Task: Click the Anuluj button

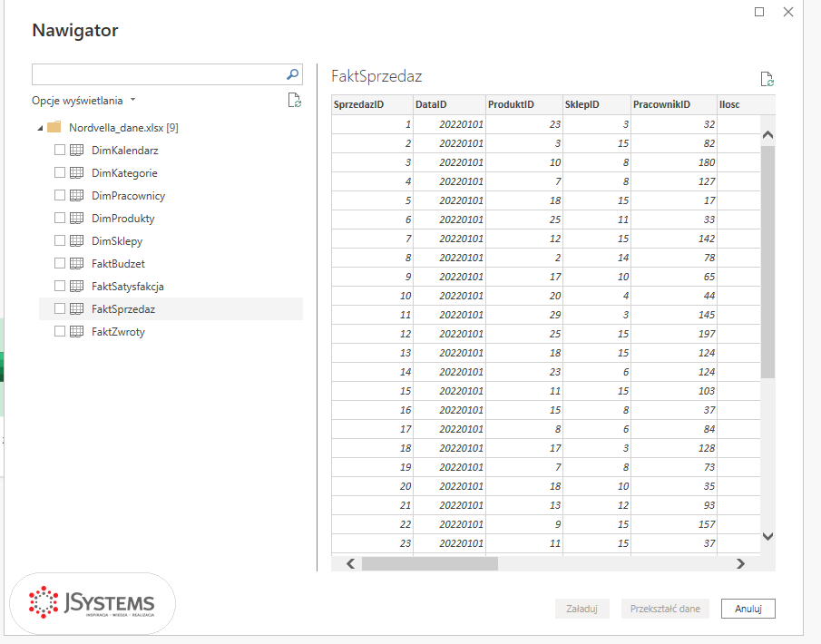Action: pyautogui.click(x=748, y=609)
